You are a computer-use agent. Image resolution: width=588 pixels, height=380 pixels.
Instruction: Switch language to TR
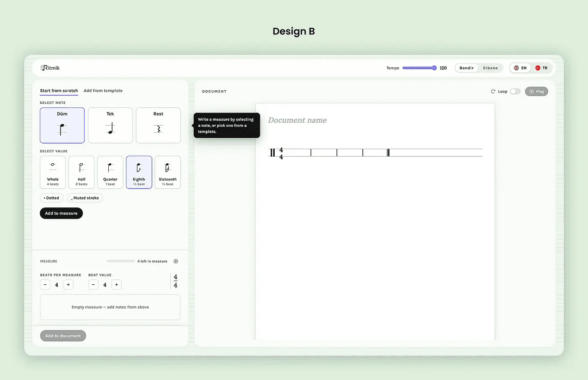click(541, 68)
